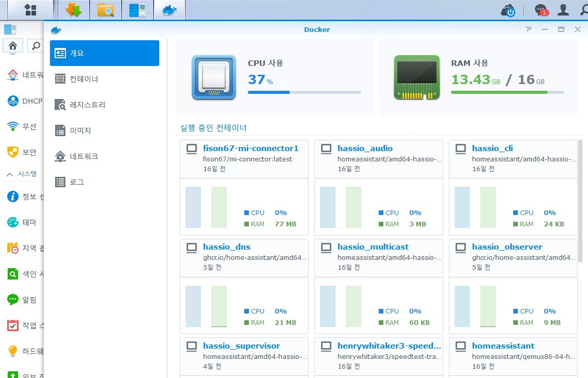Open the main menu grid icon
588x378 pixels.
[x=30, y=10]
